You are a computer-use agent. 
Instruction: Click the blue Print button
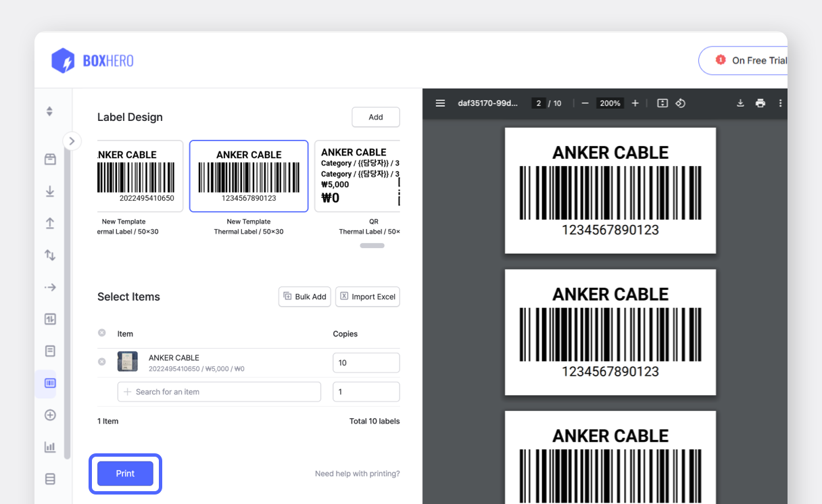point(125,474)
